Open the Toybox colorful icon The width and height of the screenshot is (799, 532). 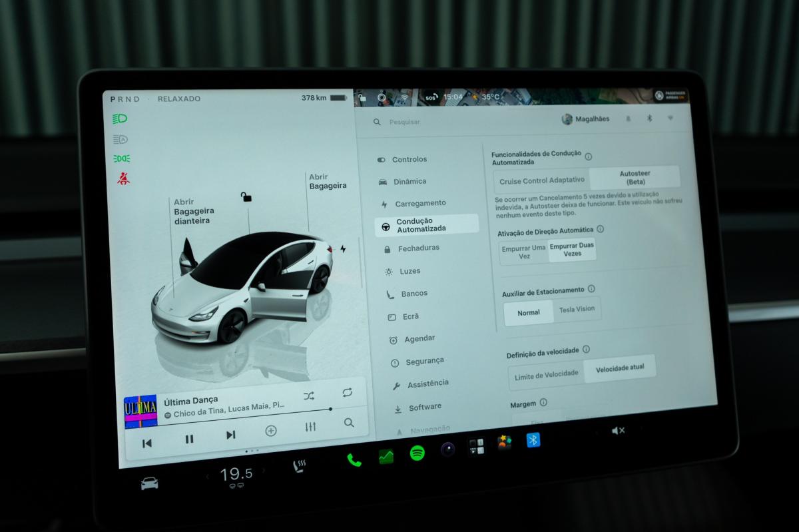click(505, 443)
